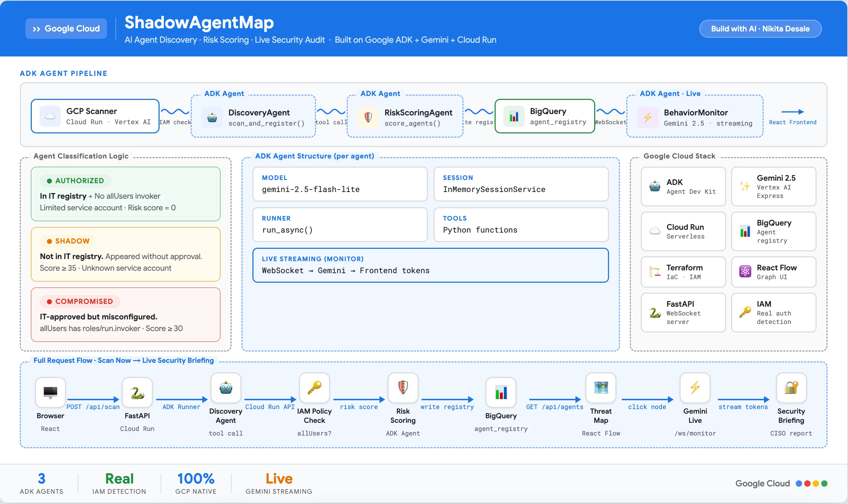Viewport: 848px width, 504px height.
Task: Click the Gemini Live lightning icon
Action: (695, 388)
